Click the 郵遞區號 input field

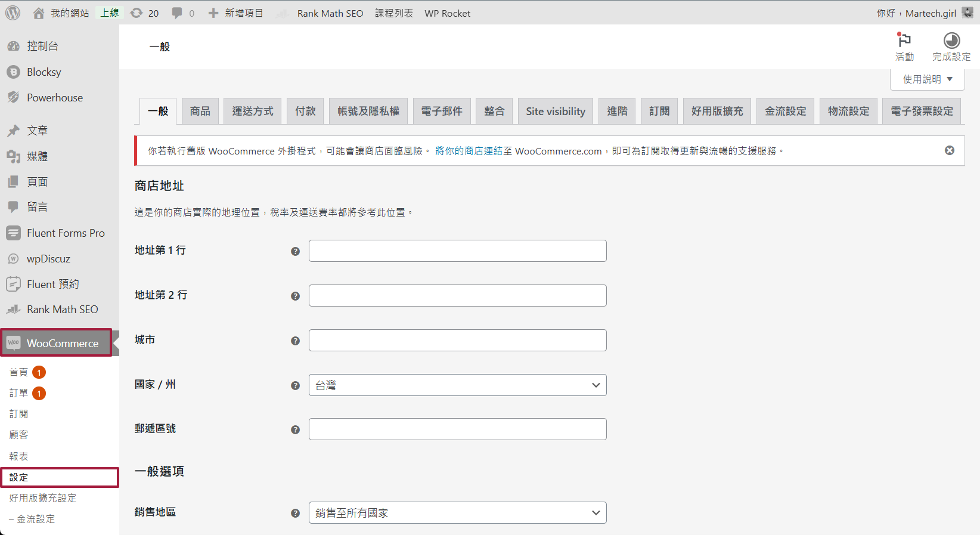click(458, 429)
